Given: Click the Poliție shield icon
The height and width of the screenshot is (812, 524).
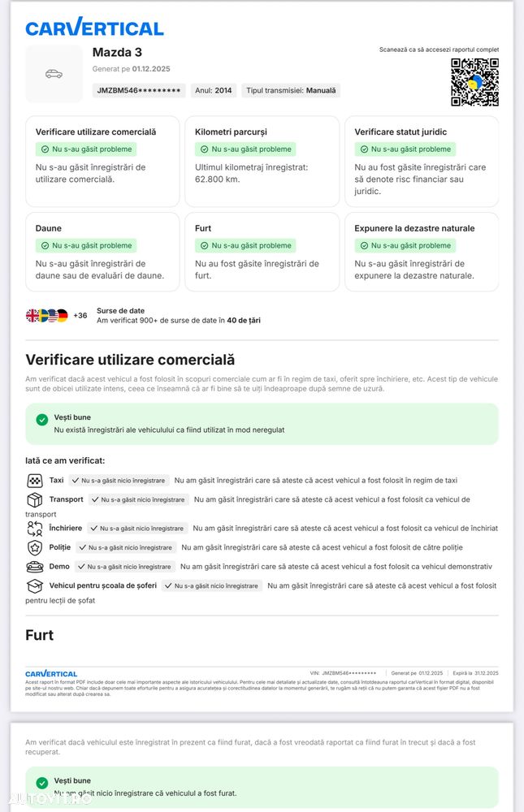Looking at the screenshot, I should [x=34, y=547].
